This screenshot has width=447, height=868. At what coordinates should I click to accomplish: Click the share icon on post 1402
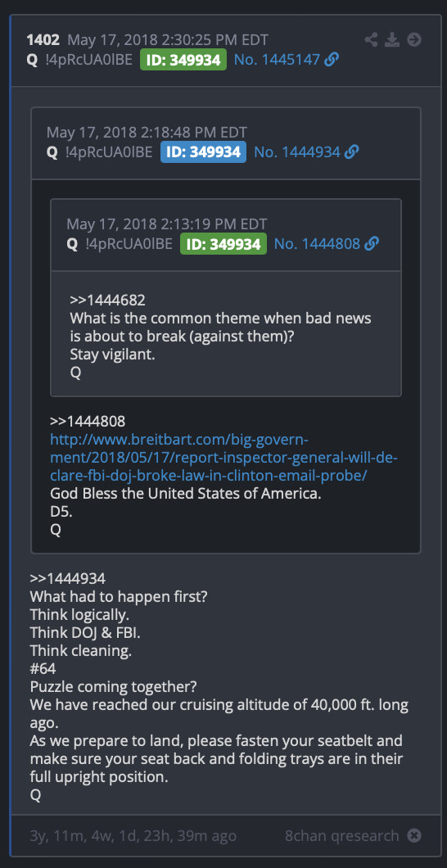pyautogui.click(x=371, y=40)
